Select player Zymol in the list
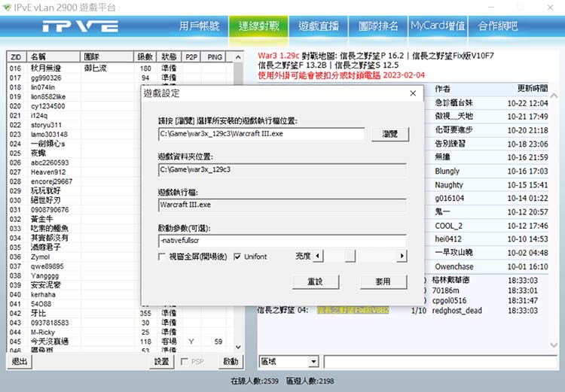The image size is (565, 392). click(x=41, y=257)
